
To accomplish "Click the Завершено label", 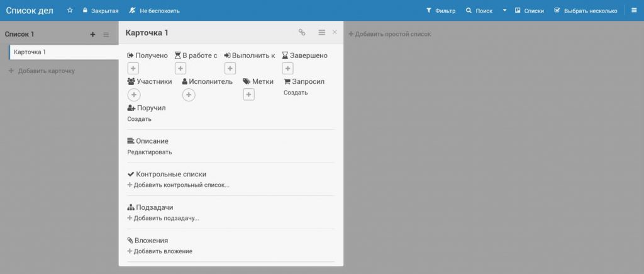I will tap(305, 55).
